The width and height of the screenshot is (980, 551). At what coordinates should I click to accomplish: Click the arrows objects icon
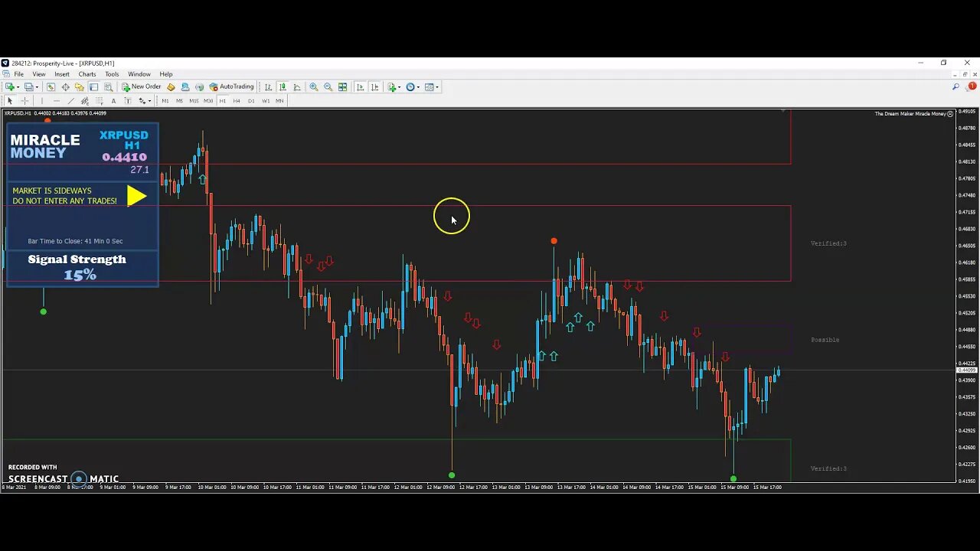[x=142, y=101]
